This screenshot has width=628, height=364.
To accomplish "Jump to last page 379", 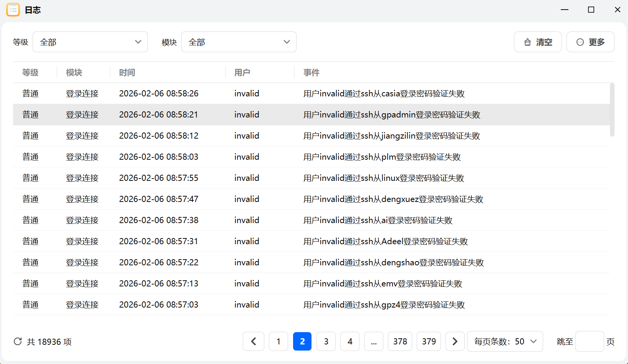I will click(429, 341).
